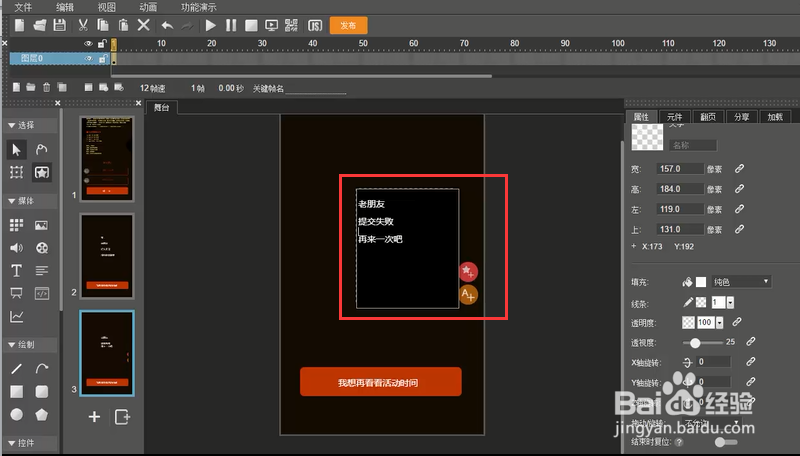
Task: Collapse the 绘制 tool section
Action: (x=11, y=345)
